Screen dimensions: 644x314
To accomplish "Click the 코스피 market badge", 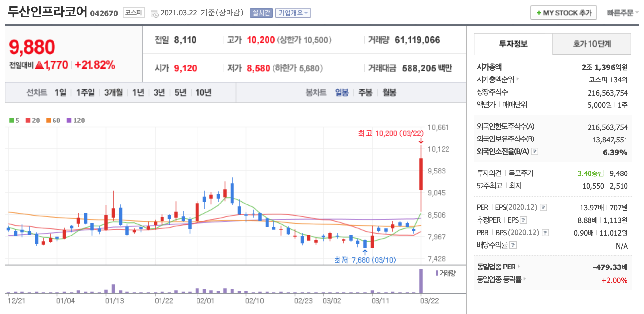I will pyautogui.click(x=133, y=13).
